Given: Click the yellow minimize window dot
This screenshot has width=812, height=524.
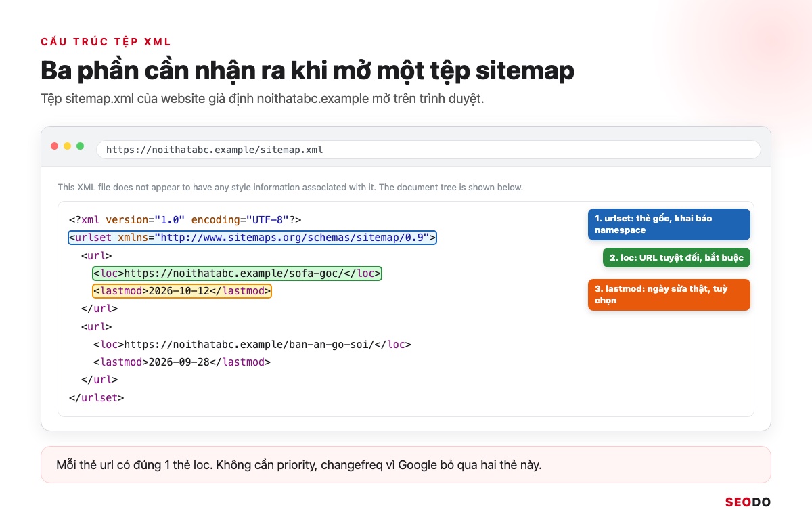Looking at the screenshot, I should [68, 146].
